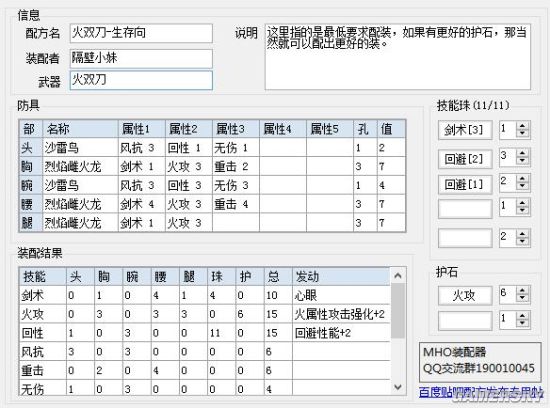The width and height of the screenshot is (550, 408).
Task: Click the 属性1 column header
Action: click(142, 129)
